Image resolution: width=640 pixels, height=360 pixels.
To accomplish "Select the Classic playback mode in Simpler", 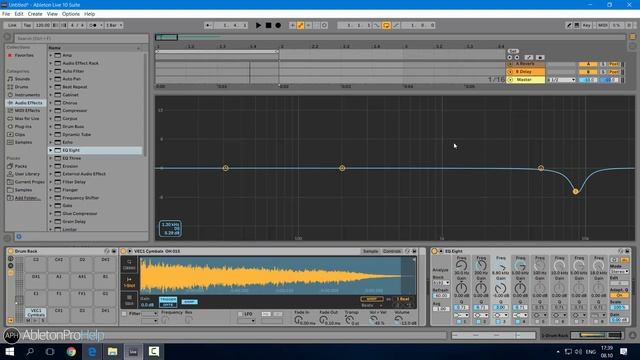I will [129, 264].
